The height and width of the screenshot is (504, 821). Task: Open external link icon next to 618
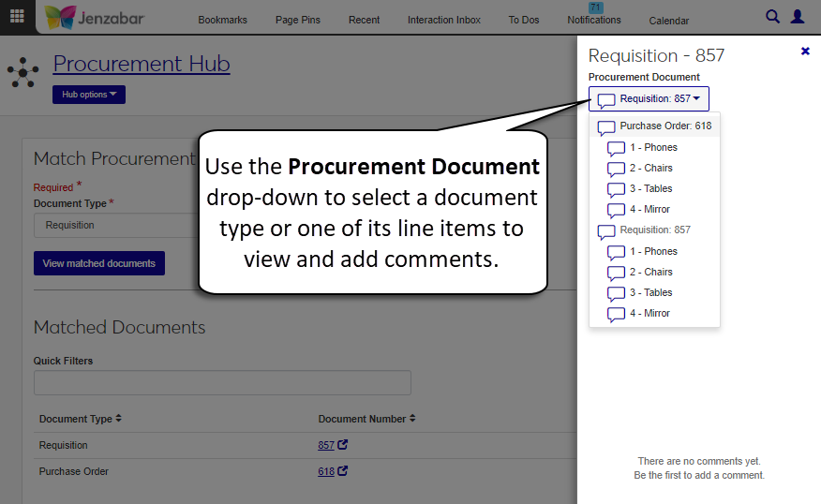pos(342,470)
